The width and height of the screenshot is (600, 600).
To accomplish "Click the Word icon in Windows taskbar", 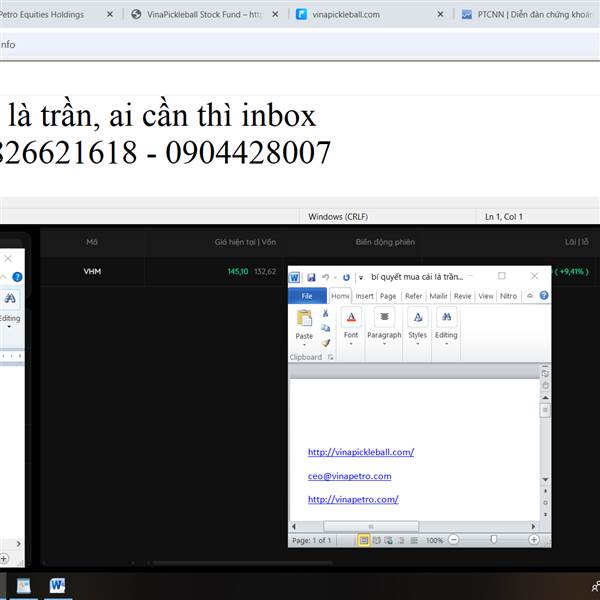I will [x=57, y=585].
